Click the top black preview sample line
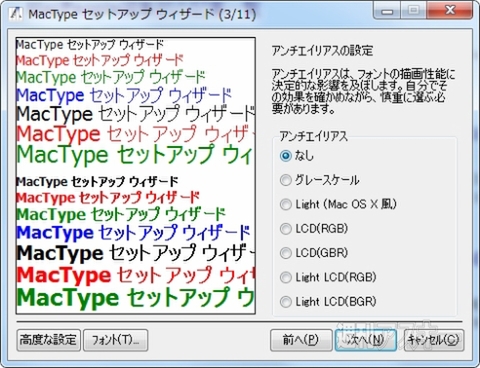The height and width of the screenshot is (368, 480). pos(90,44)
